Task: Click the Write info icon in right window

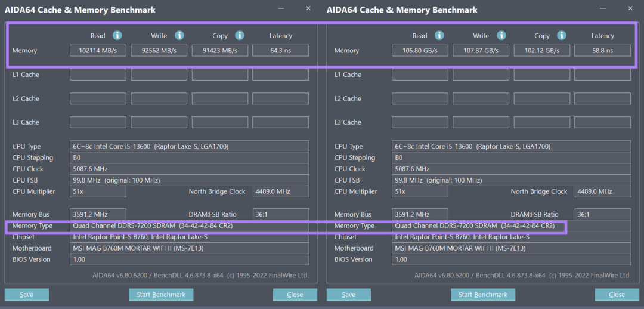Action: tap(501, 36)
